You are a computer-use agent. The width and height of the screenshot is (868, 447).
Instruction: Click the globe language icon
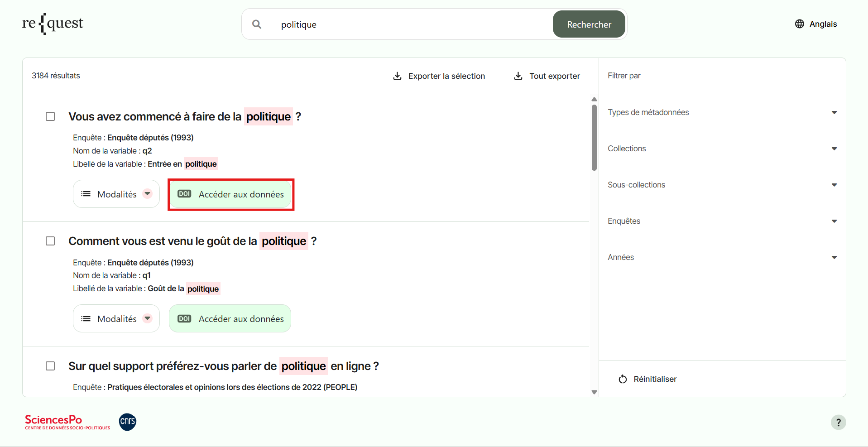[799, 24]
